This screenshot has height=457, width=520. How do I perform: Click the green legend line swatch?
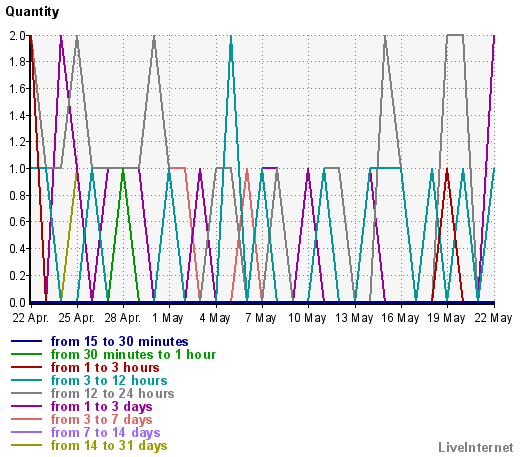pos(26,354)
